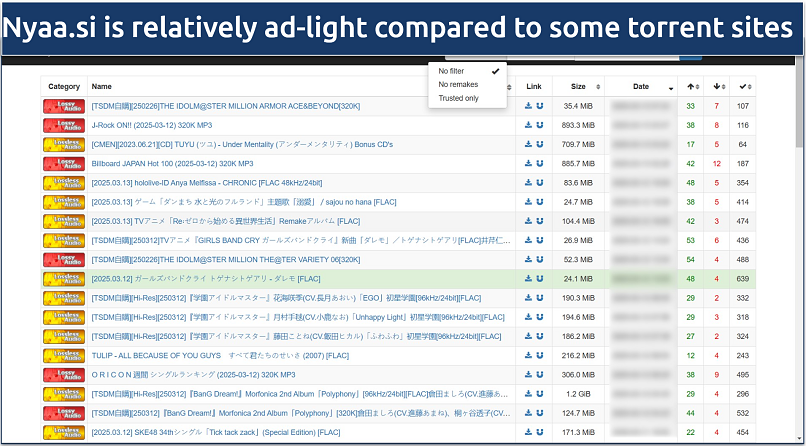Click Lossy Audio badge beside ORICON row
The width and height of the screenshot is (806, 446).
(x=64, y=375)
